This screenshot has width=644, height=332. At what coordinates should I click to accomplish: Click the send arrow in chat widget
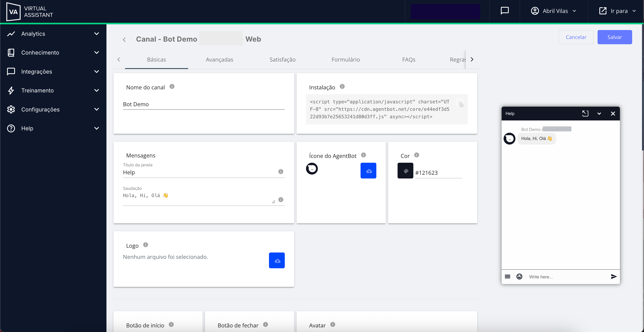pos(614,277)
